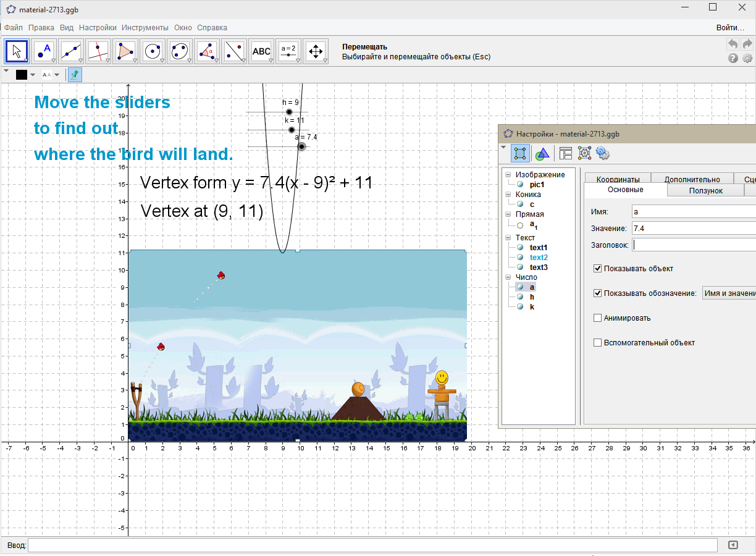This screenshot has height=556, width=756.
Task: Open the text color dropdown arrow in style bar
Action: 33,75
